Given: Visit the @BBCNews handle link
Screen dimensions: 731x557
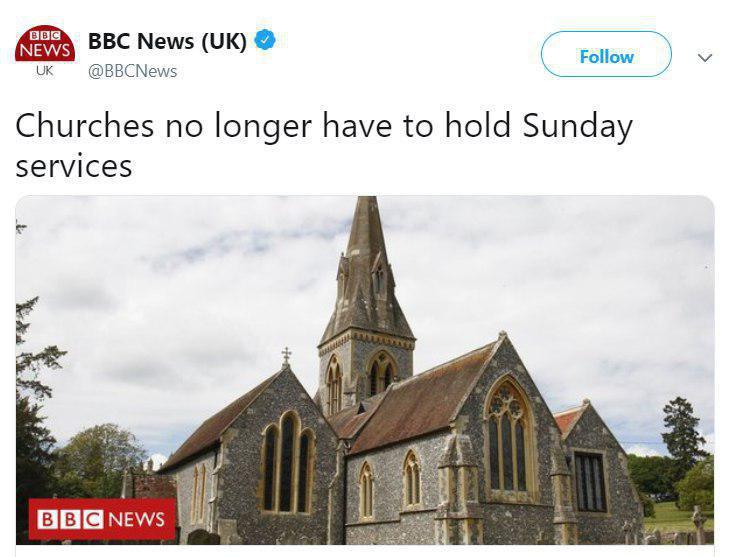Looking at the screenshot, I should coord(132,71).
